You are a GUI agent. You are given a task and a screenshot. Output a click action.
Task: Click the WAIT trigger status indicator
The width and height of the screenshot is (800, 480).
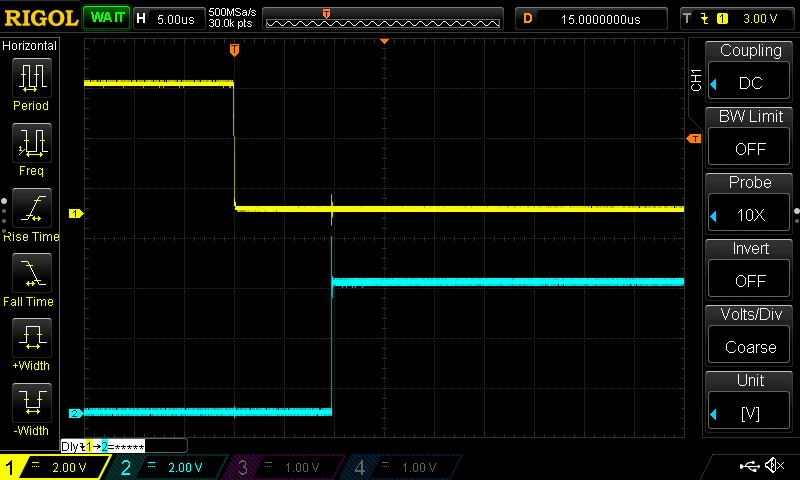107,18
